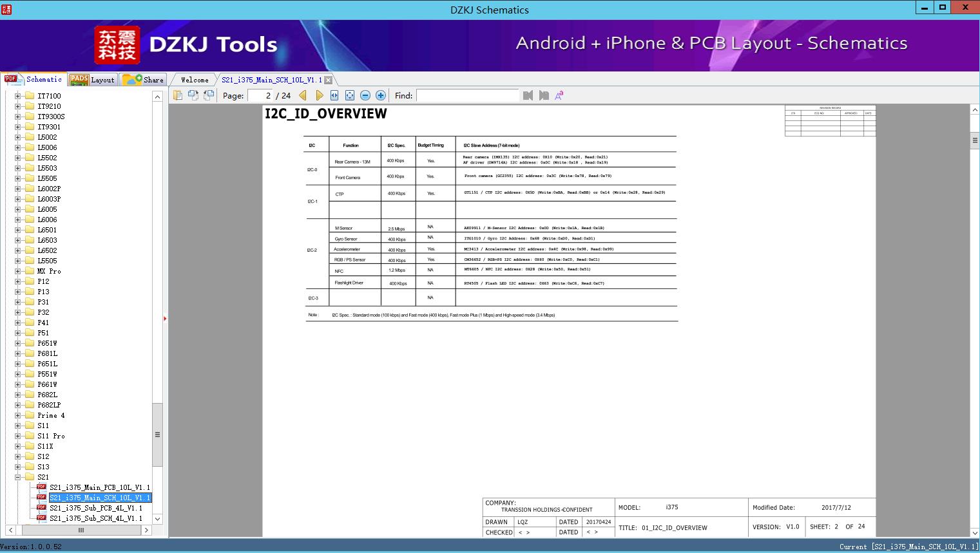Click the tree horizontal scroll right arrow
Image resolution: width=980 pixels, height=553 pixels.
pyautogui.click(x=146, y=530)
